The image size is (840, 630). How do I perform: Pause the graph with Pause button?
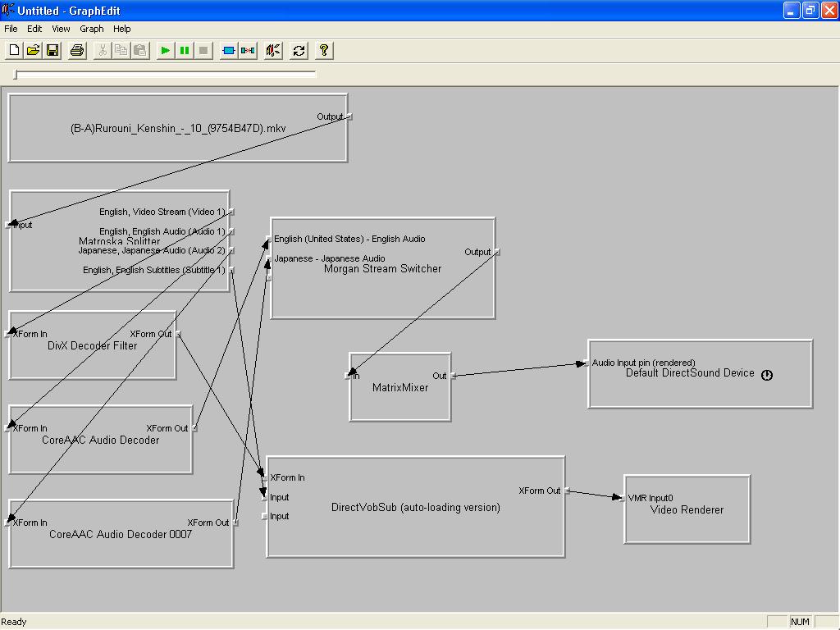(x=185, y=50)
